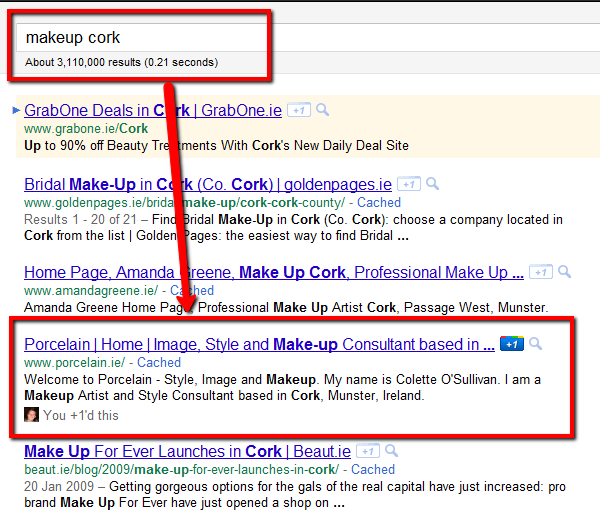
Task: Open Make Up For Ever Launches Beaut.ie result
Action: [188, 452]
